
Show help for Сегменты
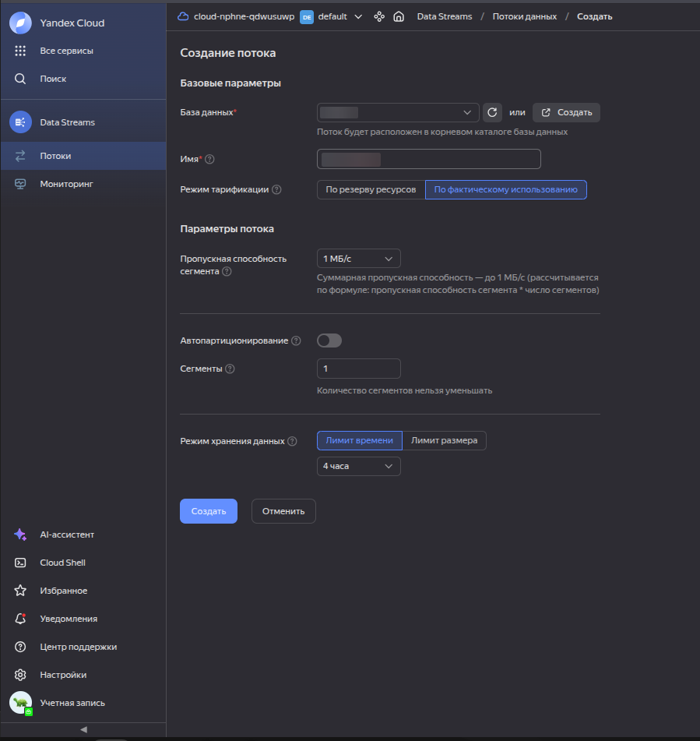[x=230, y=369]
